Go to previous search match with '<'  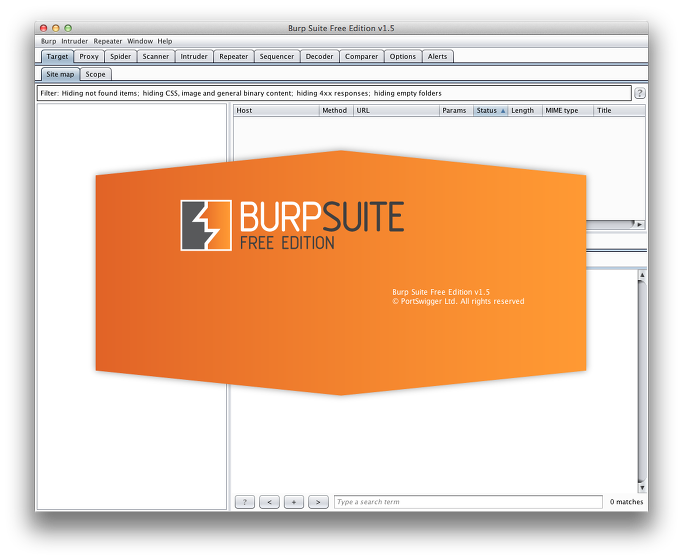point(269,502)
